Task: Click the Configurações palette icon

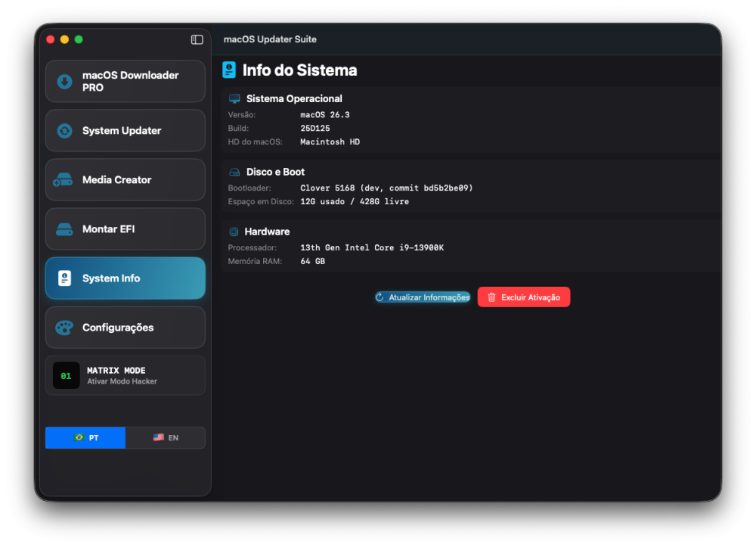Action: tap(64, 328)
